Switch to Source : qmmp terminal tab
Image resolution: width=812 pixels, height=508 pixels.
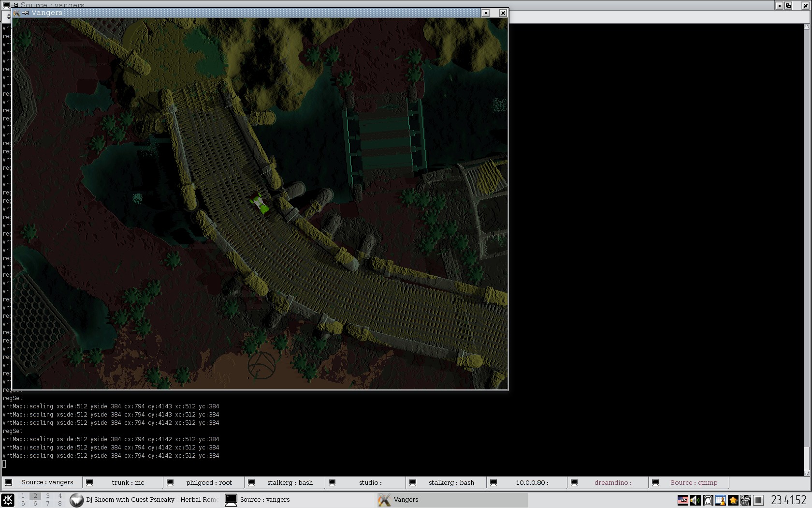tap(689, 482)
